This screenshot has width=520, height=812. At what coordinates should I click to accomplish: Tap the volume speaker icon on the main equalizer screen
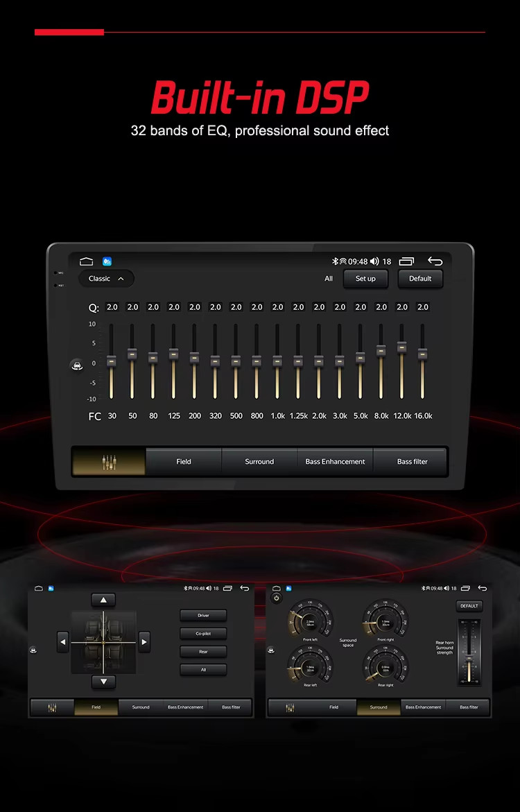(x=374, y=261)
